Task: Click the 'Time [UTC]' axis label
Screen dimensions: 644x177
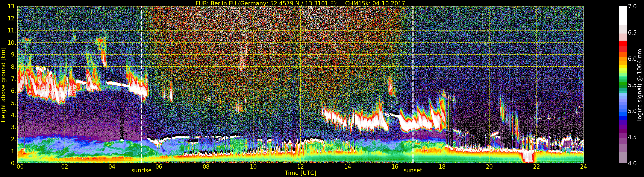Action: pyautogui.click(x=300, y=173)
